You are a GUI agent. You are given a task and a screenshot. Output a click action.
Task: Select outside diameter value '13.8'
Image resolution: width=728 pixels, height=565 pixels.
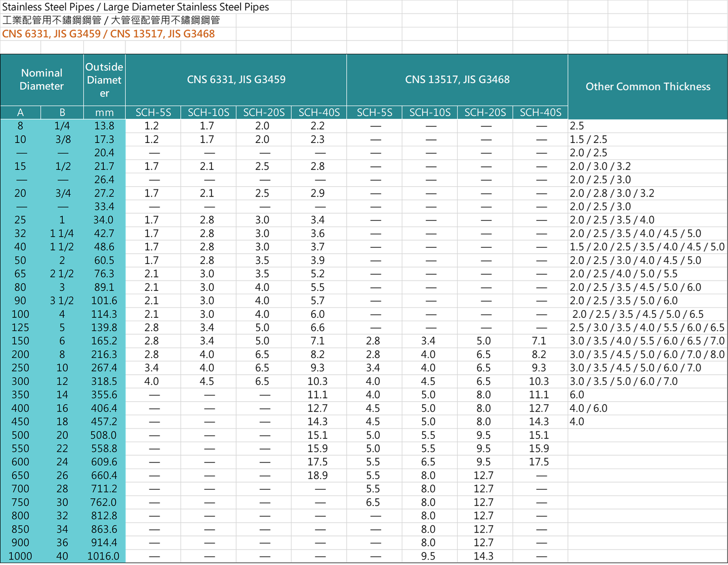(104, 126)
